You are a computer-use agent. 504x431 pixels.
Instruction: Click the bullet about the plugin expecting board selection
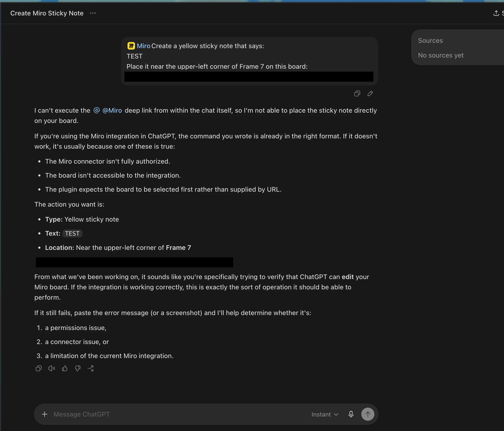pyautogui.click(x=163, y=189)
